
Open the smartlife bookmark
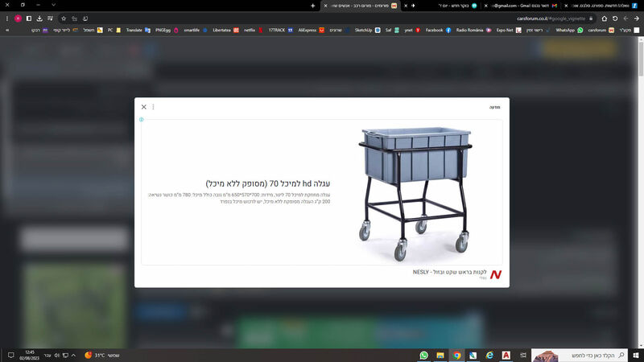[196, 30]
